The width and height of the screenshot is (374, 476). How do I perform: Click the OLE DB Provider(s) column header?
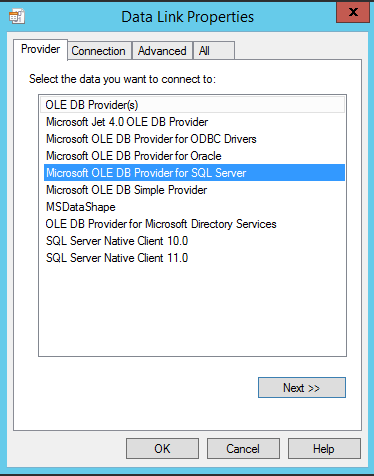pos(192,105)
